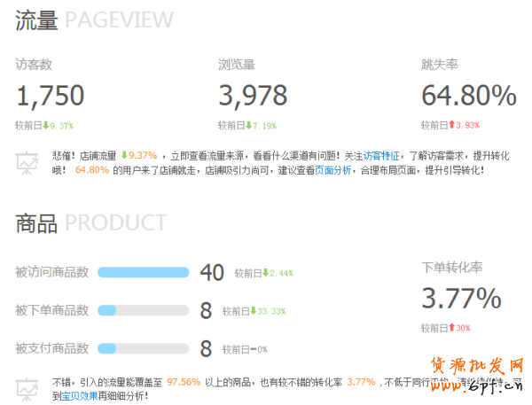Select the pageview value 3,978

pyautogui.click(x=253, y=95)
